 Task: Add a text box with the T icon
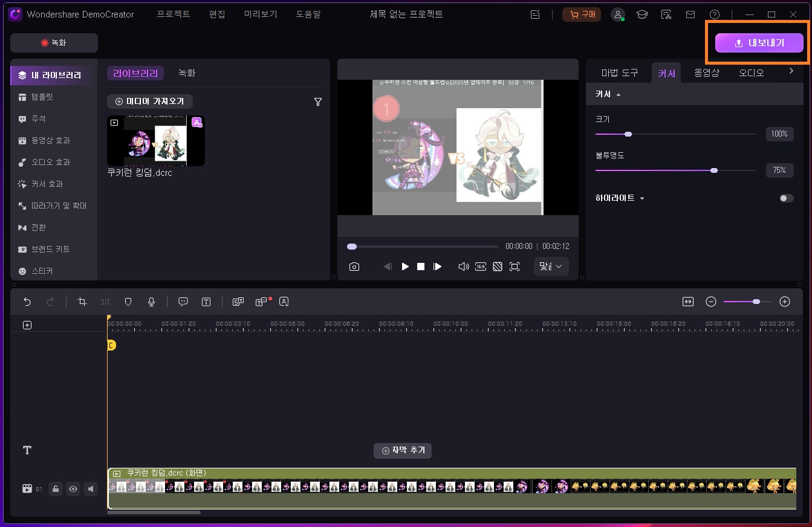pyautogui.click(x=206, y=302)
